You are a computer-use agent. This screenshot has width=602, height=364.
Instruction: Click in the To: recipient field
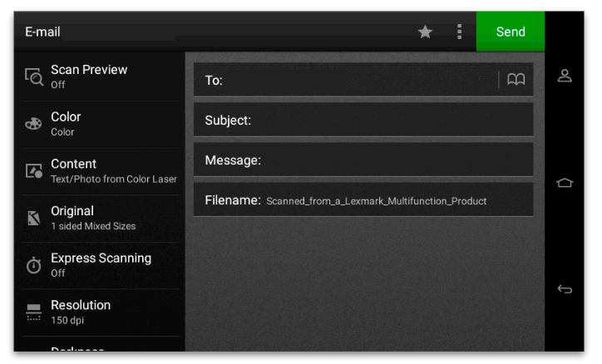click(363, 80)
